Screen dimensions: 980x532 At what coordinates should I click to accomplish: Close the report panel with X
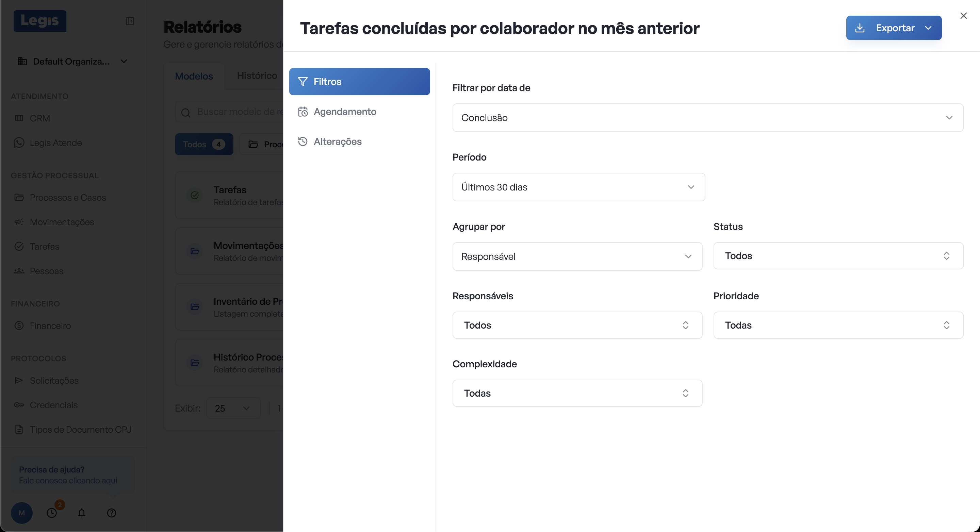pyautogui.click(x=963, y=16)
